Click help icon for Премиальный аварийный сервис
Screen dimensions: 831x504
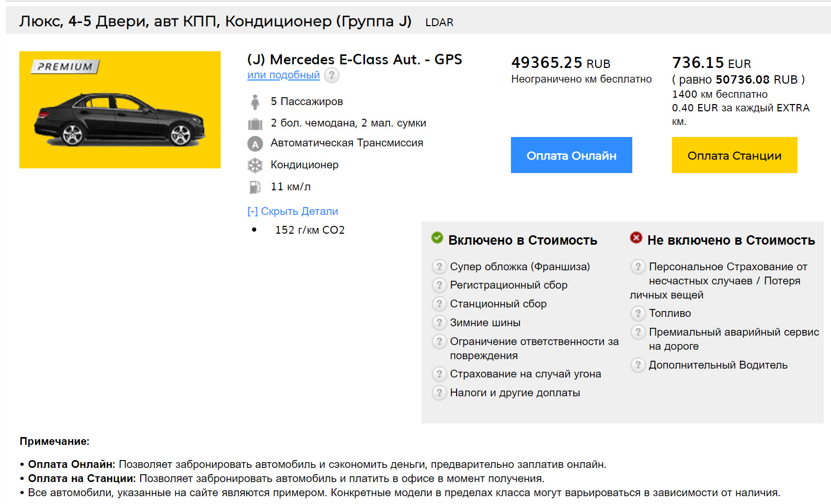pyautogui.click(x=638, y=332)
